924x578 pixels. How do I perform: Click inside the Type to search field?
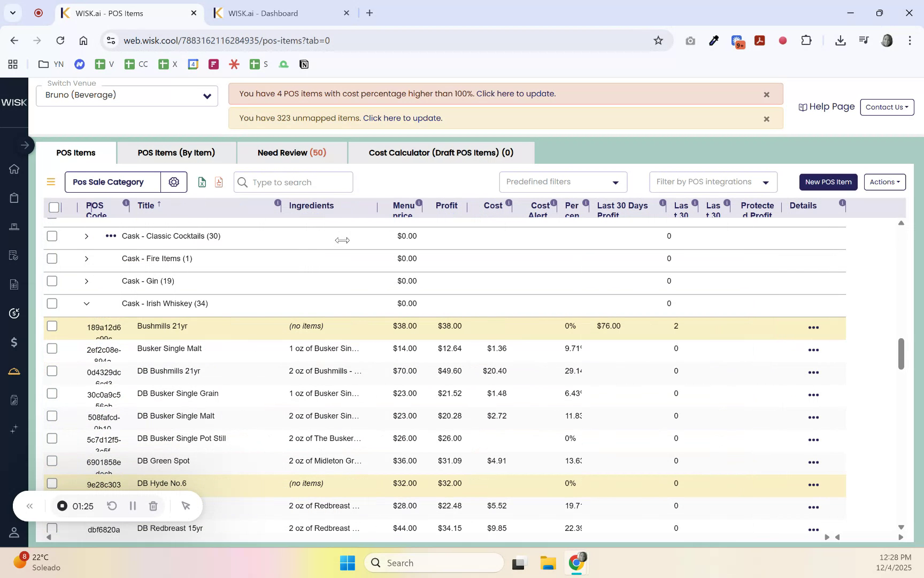click(x=292, y=182)
